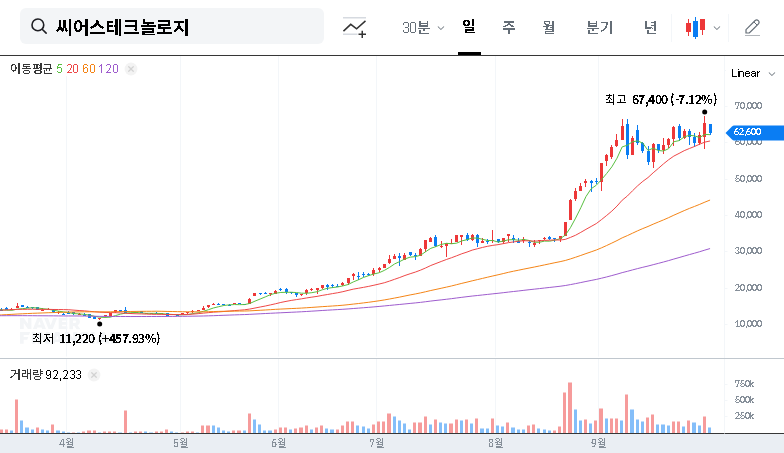Click the 30,000 price axis label
This screenshot has width=784, height=453.
(x=748, y=251)
